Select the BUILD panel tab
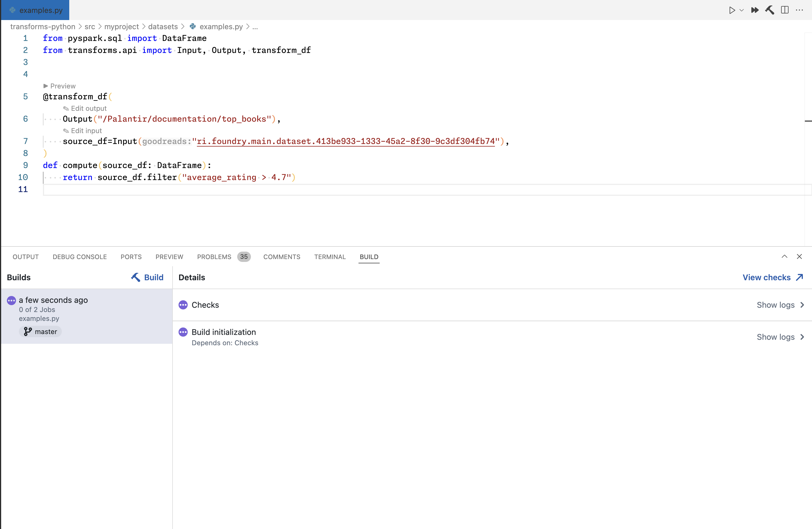This screenshot has height=529, width=812. [369, 257]
